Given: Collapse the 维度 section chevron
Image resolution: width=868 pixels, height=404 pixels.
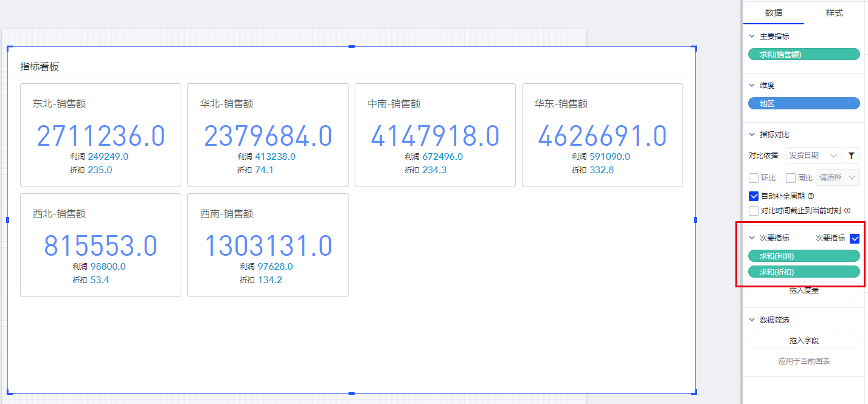Looking at the screenshot, I should pos(752,86).
